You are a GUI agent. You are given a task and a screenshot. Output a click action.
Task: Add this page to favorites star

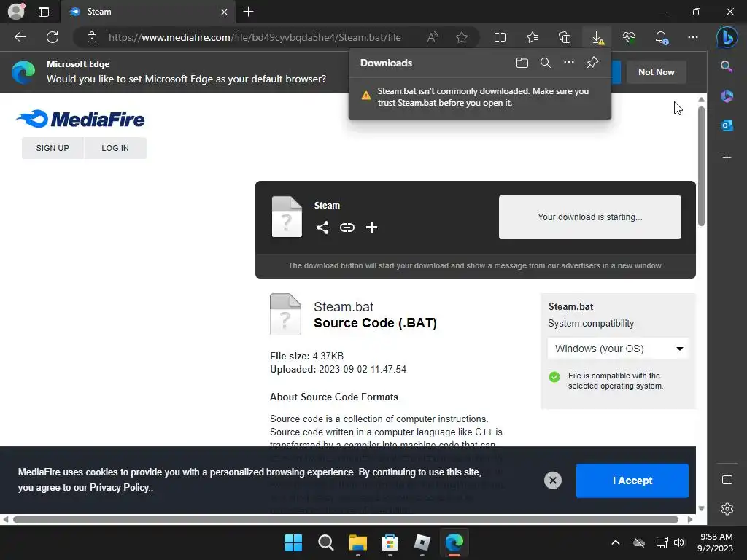tap(461, 37)
